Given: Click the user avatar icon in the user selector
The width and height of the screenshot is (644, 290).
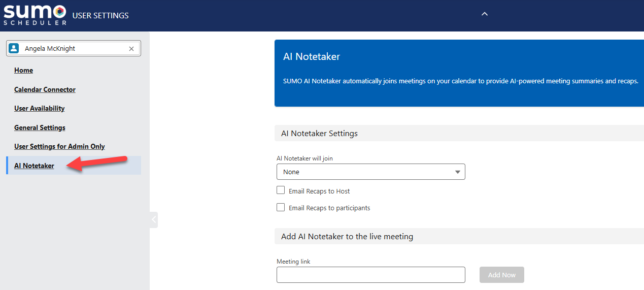Looking at the screenshot, I should point(14,49).
